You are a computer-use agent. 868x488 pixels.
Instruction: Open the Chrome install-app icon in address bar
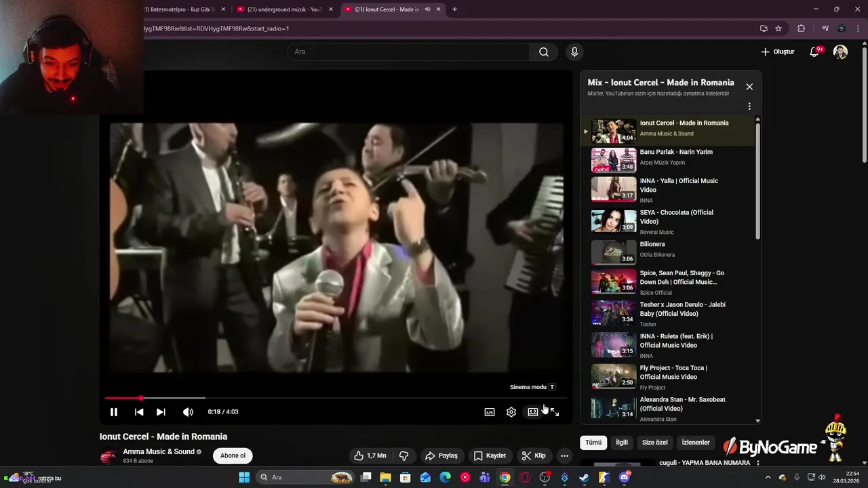pos(764,28)
